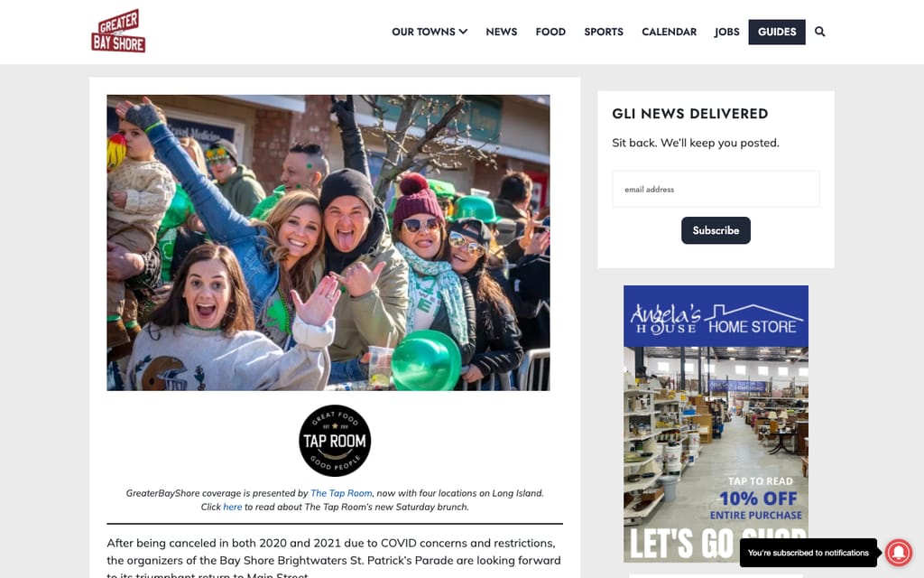This screenshot has height=578, width=924.
Task: Click the Tap Room circular logo
Action: 335,441
